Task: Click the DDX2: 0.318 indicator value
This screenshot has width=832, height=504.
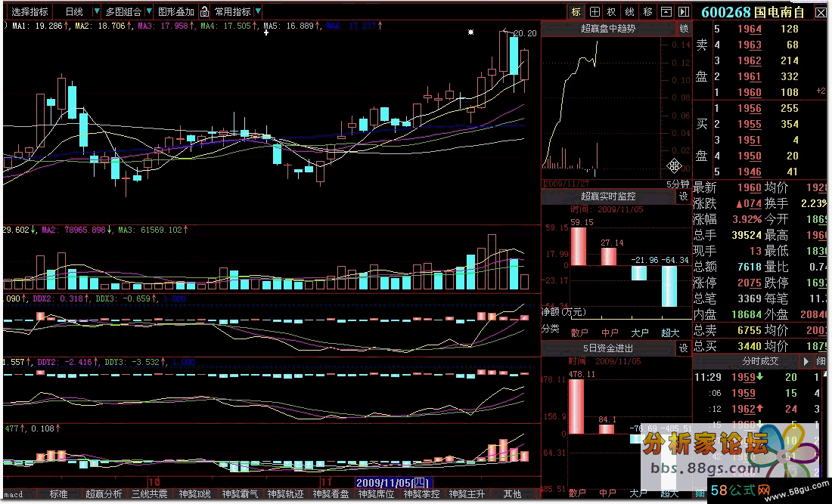Action: [56, 298]
